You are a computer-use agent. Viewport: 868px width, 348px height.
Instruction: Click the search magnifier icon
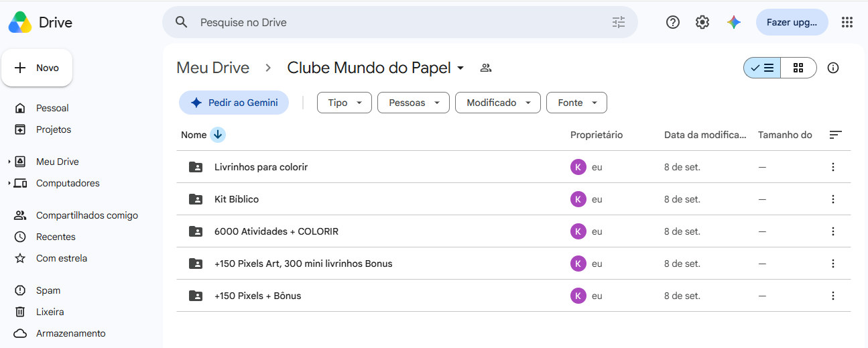(181, 22)
